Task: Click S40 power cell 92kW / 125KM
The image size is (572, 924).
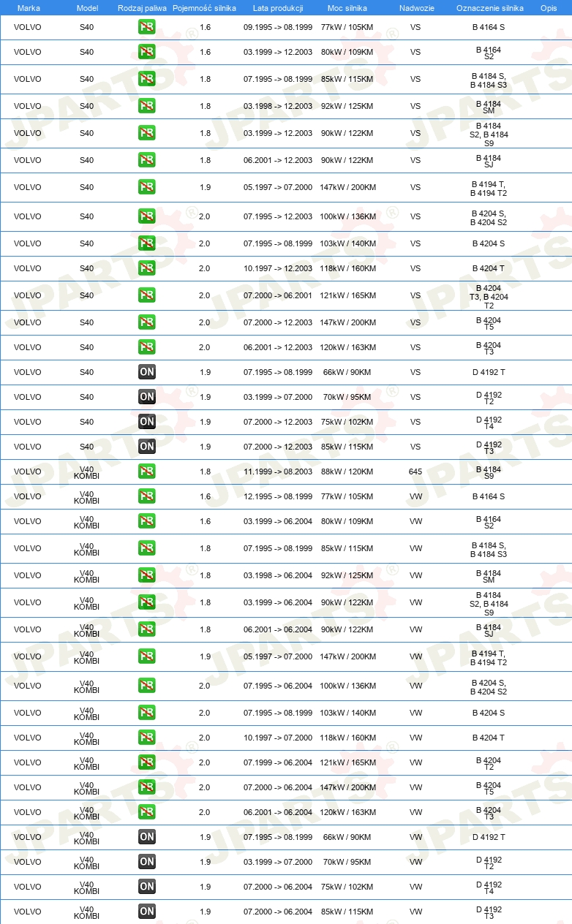Action: click(x=347, y=106)
